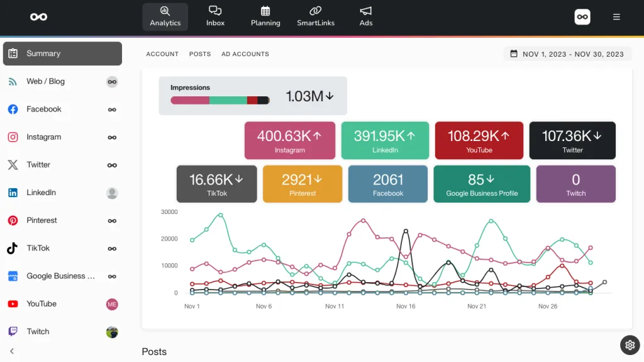The height and width of the screenshot is (362, 644).
Task: Select the Google Business Profile 85 card
Action: [482, 184]
